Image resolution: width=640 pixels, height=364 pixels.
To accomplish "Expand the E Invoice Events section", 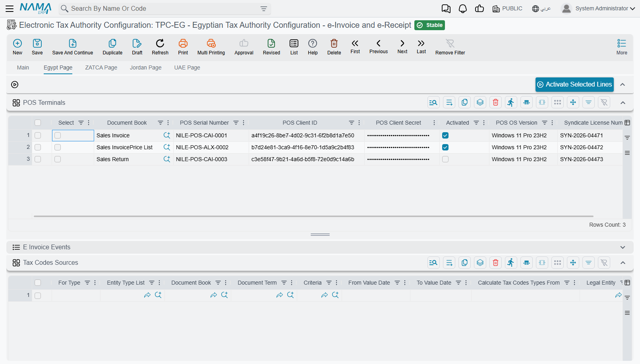I will pos(623,247).
